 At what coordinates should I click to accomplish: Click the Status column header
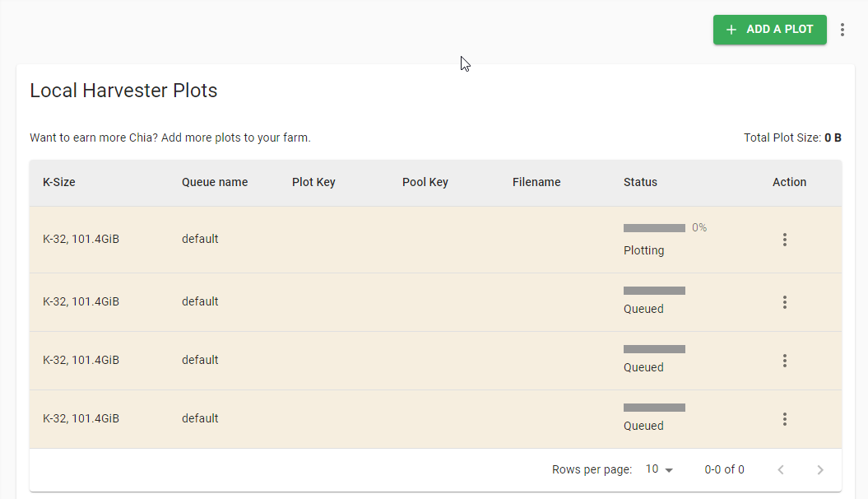click(x=640, y=182)
